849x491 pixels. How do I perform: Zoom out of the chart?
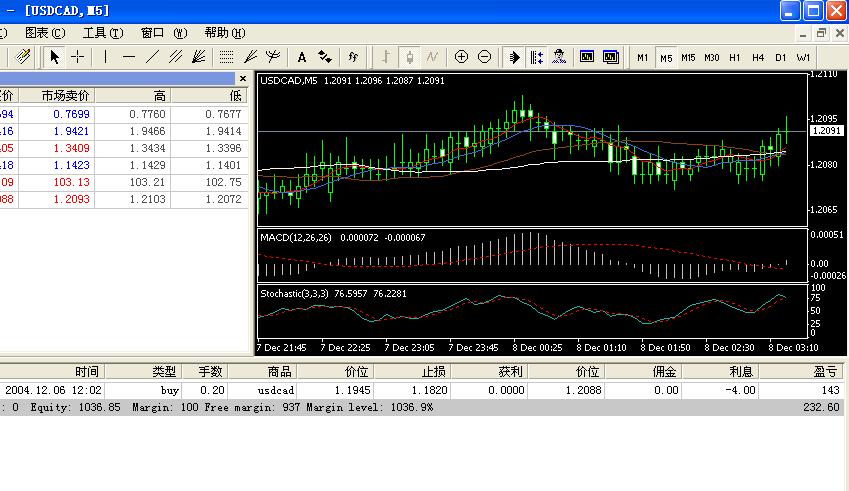pos(485,57)
